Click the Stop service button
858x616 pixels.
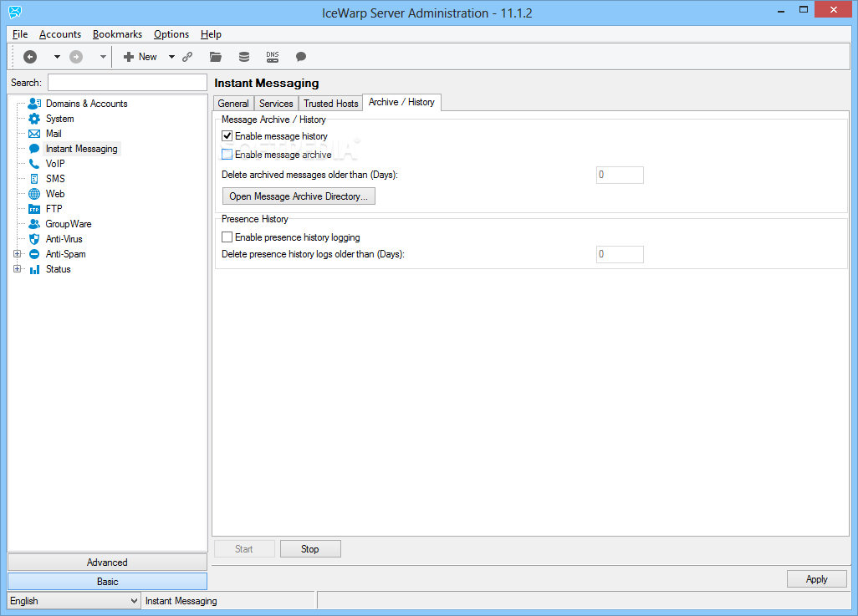[310, 548]
